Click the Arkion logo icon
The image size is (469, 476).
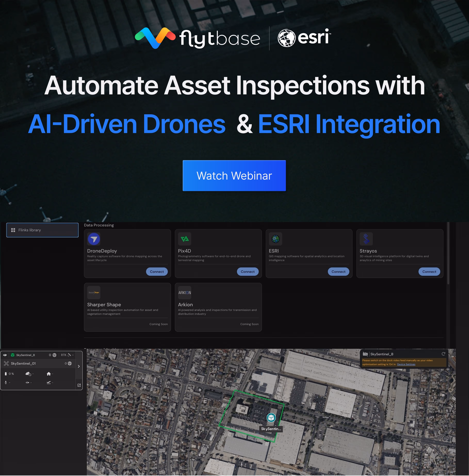pyautogui.click(x=185, y=292)
